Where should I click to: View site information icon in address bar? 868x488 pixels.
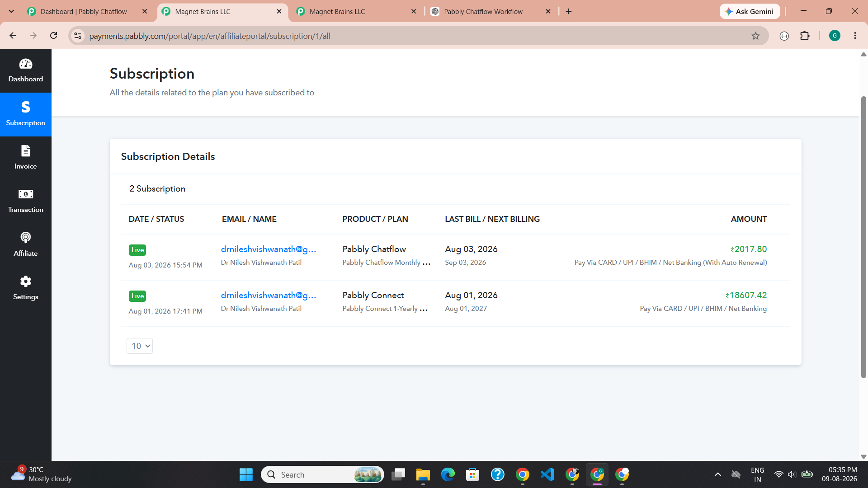[78, 36]
